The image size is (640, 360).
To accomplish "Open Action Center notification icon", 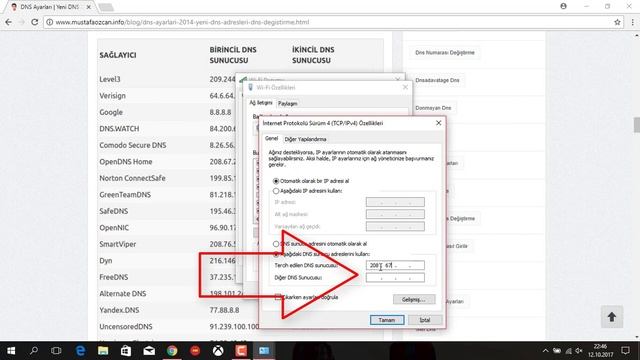I will (625, 351).
